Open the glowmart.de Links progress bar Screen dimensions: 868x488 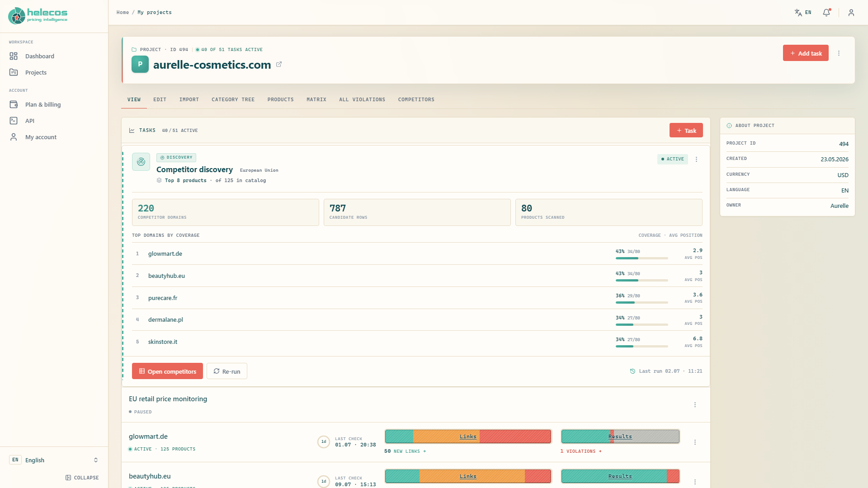(468, 436)
